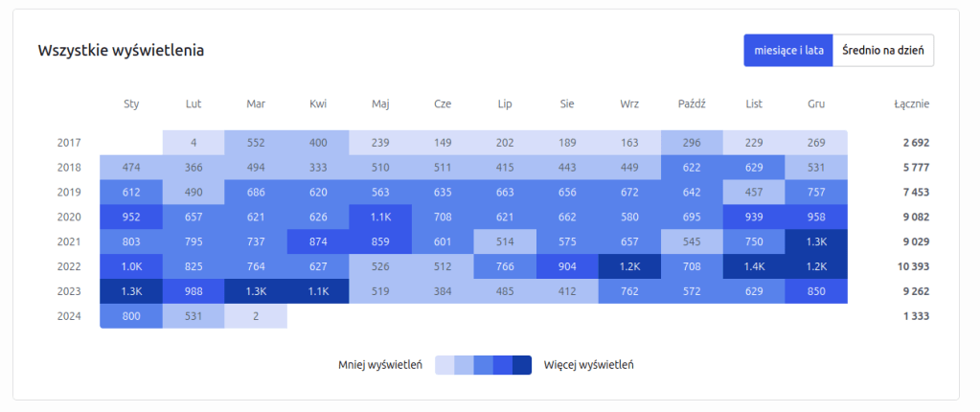
Task: Select the November 2022 cell with 1.4K
Action: (x=754, y=265)
